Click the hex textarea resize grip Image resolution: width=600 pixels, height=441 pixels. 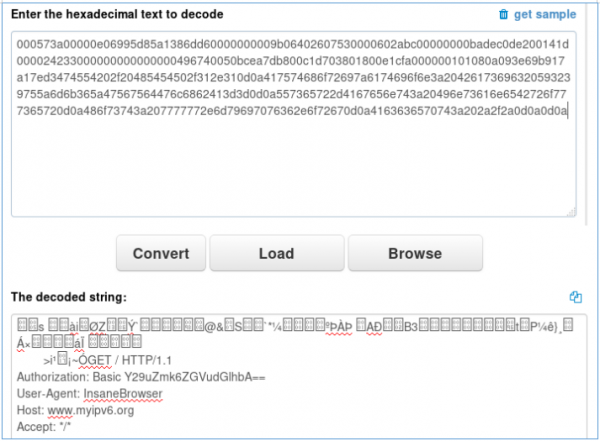pyautogui.click(x=572, y=211)
